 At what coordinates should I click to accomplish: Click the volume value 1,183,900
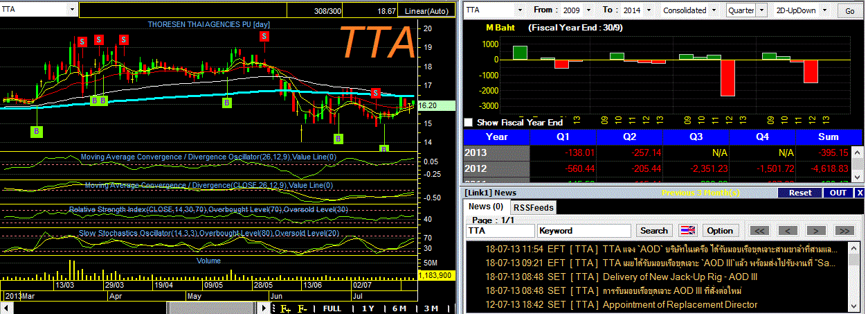[x=436, y=275]
